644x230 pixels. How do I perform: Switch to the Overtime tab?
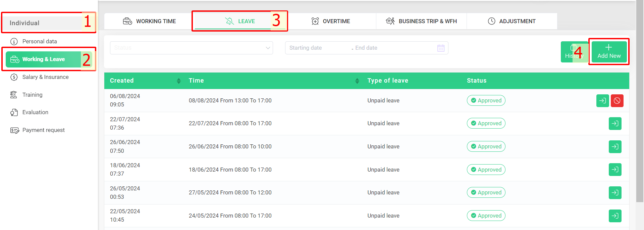point(331,21)
